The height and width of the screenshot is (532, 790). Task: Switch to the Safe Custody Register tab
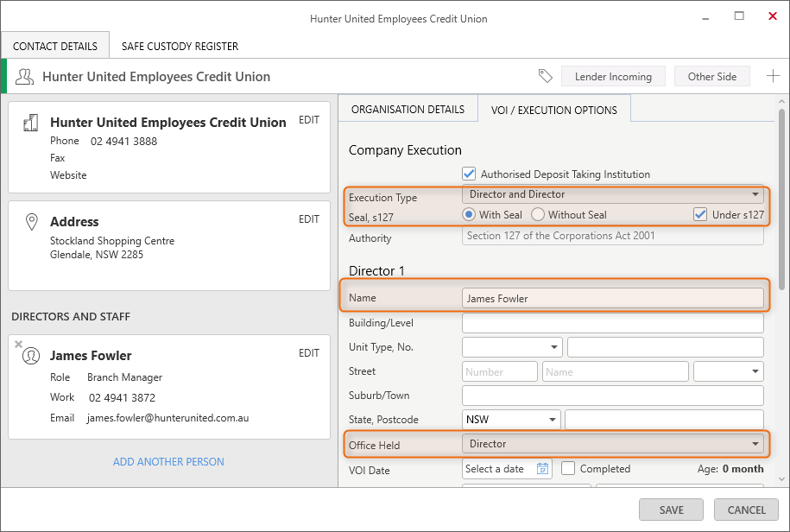(x=180, y=46)
